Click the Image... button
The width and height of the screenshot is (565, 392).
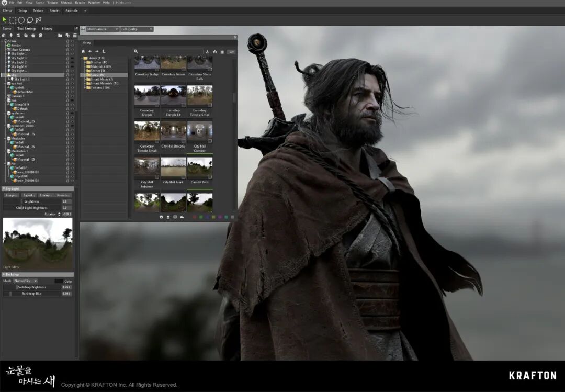(11, 195)
